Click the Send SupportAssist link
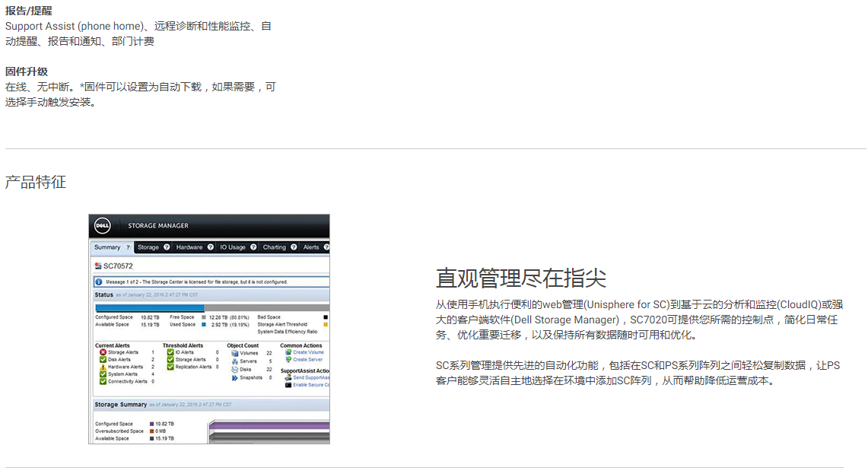868x474 pixels. point(311,377)
